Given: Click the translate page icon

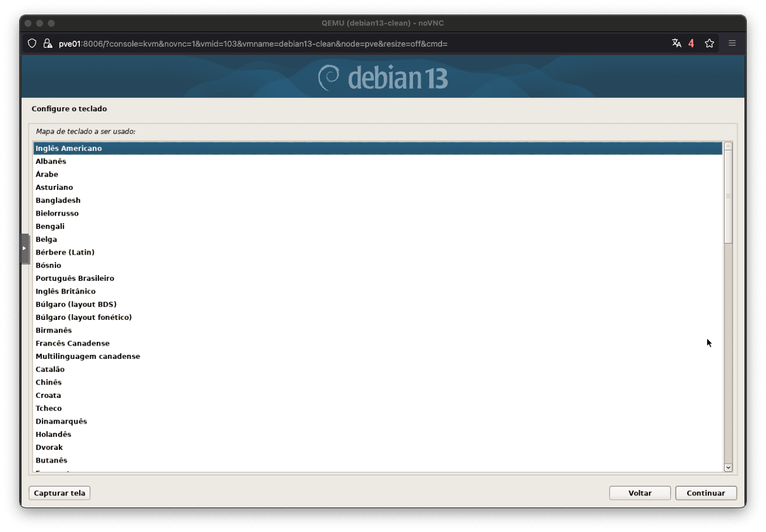Looking at the screenshot, I should (676, 43).
